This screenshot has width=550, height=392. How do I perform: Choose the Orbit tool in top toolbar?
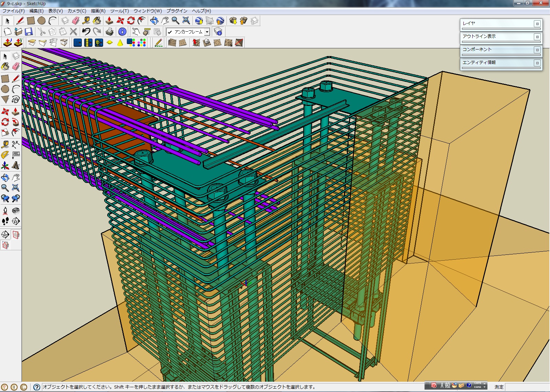tap(154, 21)
